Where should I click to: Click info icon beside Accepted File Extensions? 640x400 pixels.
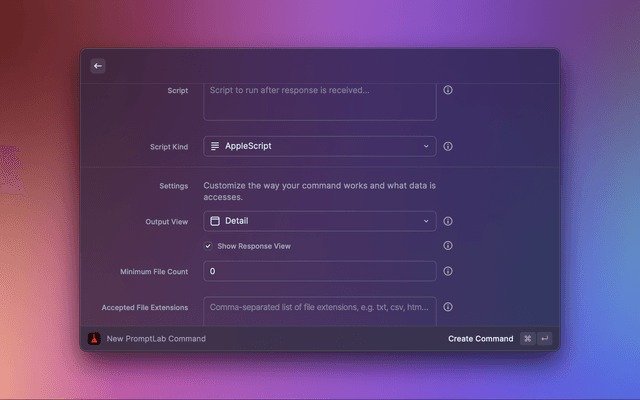tap(448, 307)
